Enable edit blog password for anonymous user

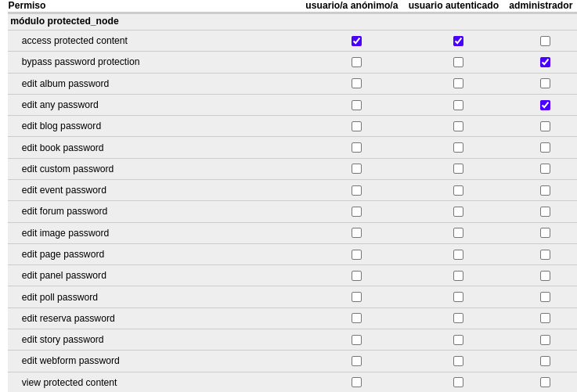[356, 126]
